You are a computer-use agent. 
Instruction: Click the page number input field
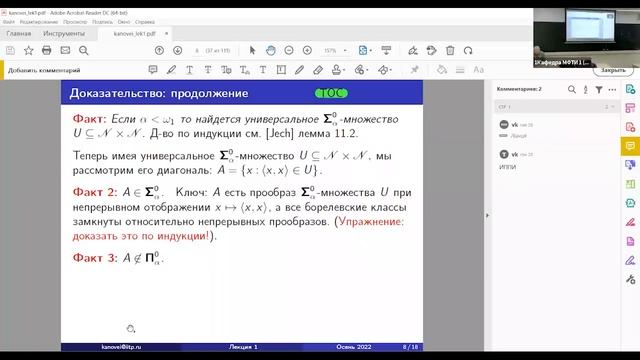pyautogui.click(x=198, y=51)
